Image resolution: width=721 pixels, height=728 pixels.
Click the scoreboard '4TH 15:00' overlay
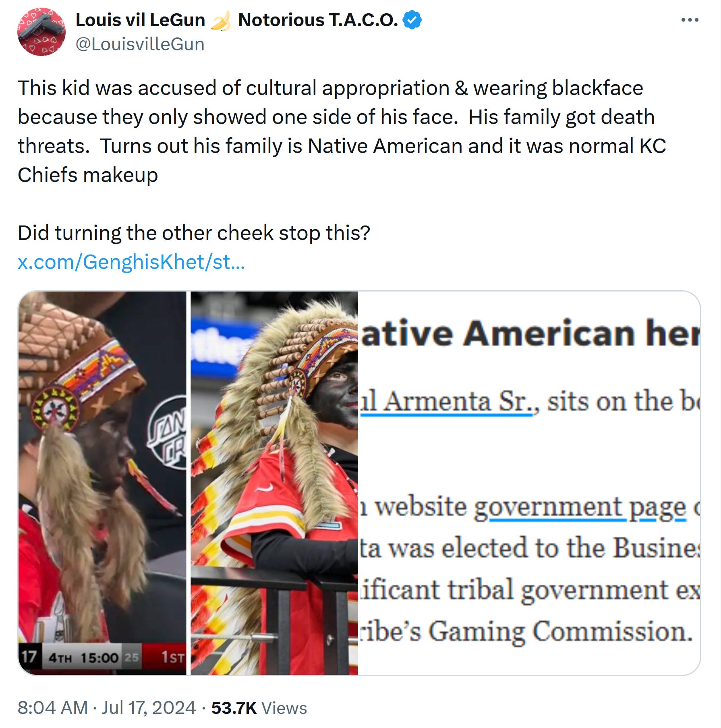click(x=84, y=658)
